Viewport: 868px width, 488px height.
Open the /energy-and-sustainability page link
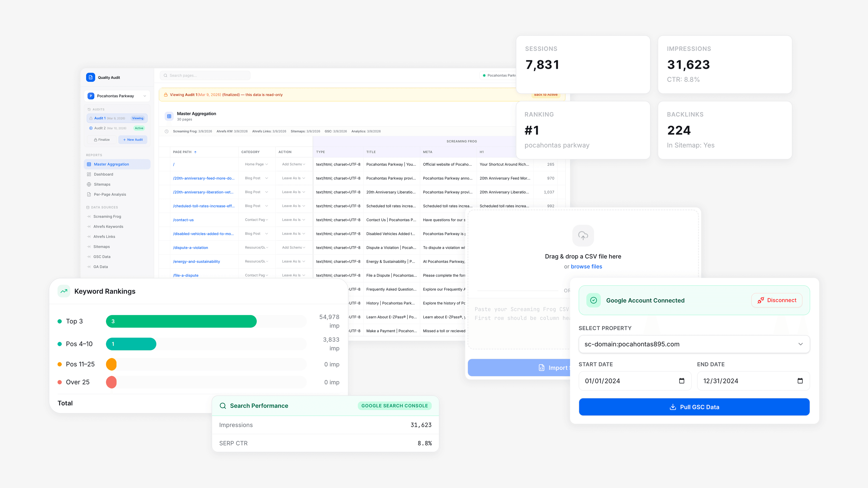click(196, 261)
